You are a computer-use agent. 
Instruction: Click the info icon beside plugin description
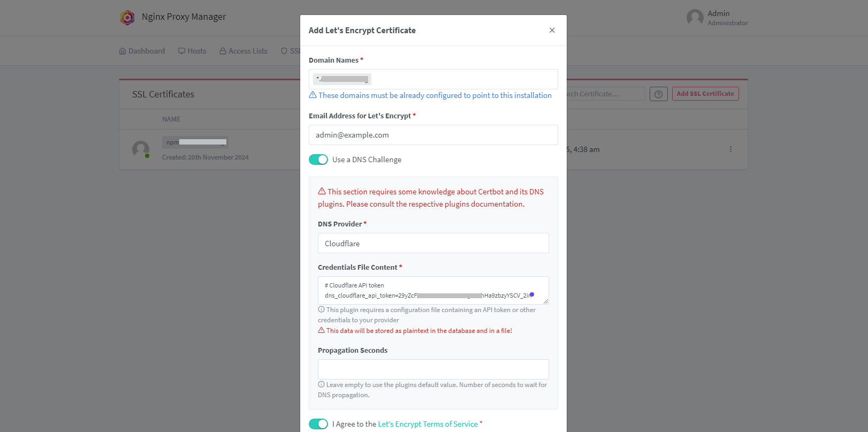tap(321, 309)
